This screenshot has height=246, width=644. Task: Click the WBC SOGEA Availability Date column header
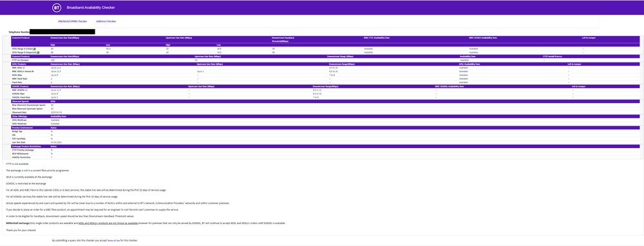click(483, 38)
